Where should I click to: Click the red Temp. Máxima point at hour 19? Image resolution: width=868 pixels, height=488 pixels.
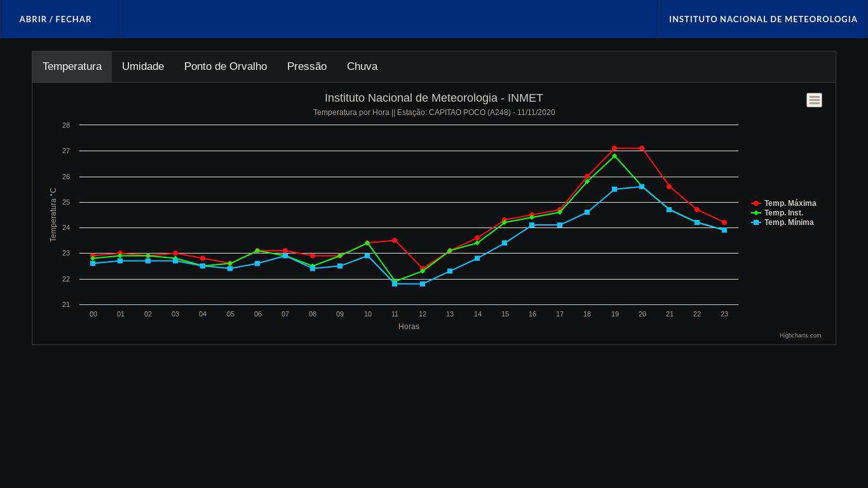click(614, 149)
